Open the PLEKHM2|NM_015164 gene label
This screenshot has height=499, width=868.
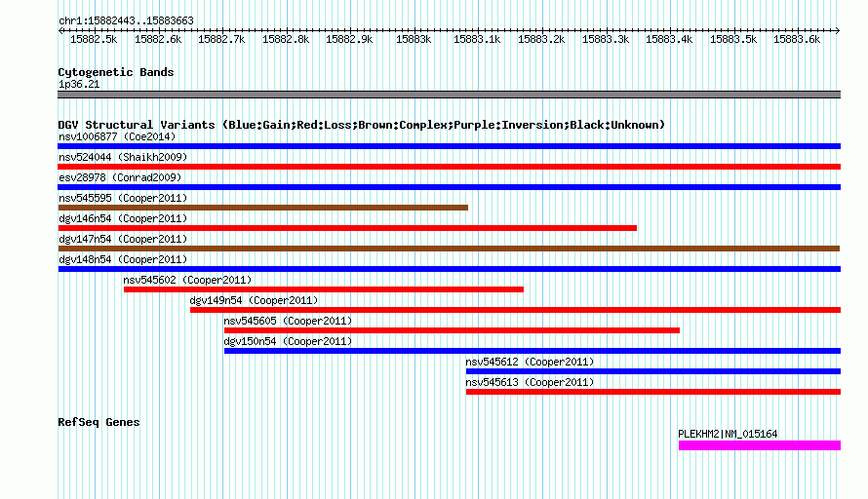(728, 435)
